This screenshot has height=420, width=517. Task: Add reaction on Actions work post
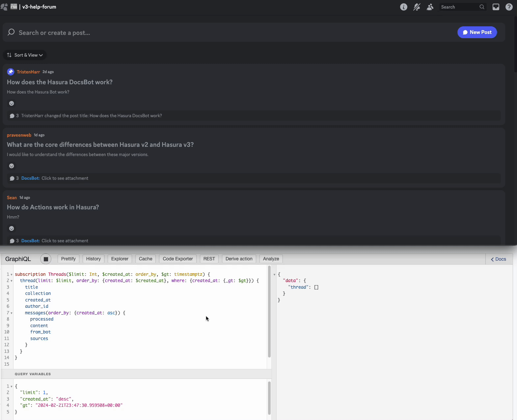pyautogui.click(x=12, y=228)
